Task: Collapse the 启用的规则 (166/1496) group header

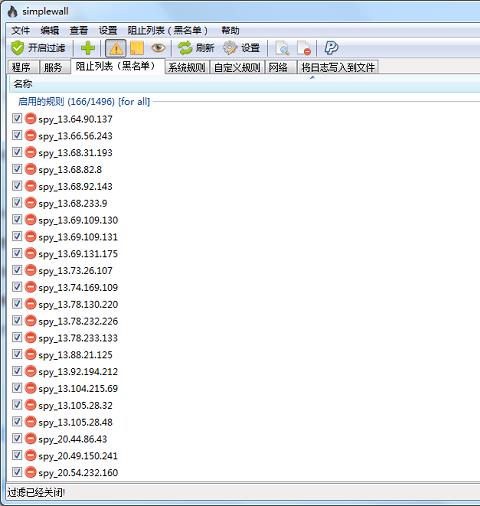Action: click(x=84, y=101)
